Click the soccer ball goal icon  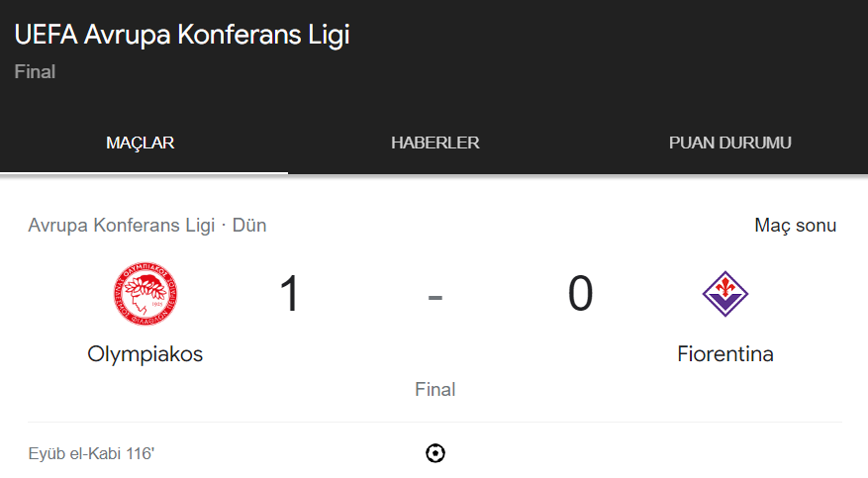[434, 453]
